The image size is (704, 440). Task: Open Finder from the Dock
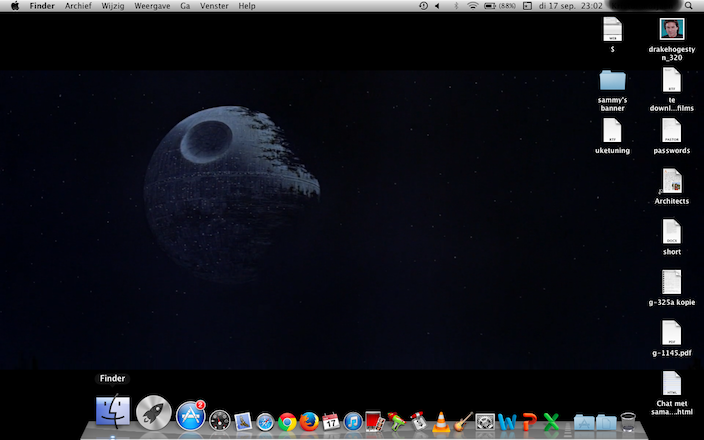(113, 411)
